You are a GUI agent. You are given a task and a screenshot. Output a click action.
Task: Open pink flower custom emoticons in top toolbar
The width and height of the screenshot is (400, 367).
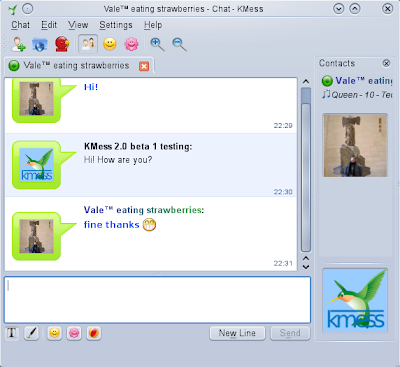pyautogui.click(x=131, y=44)
